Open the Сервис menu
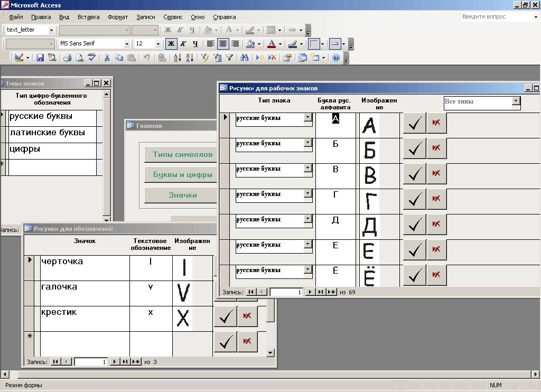 (x=173, y=17)
